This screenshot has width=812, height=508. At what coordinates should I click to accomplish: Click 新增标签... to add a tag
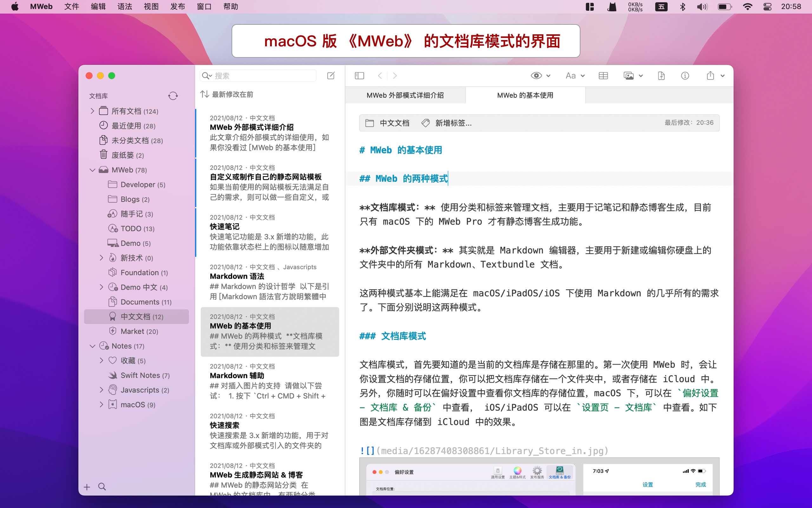(x=453, y=123)
